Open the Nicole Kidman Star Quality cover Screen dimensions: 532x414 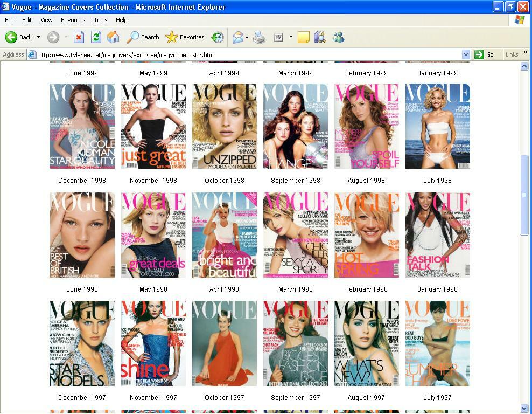pos(82,126)
